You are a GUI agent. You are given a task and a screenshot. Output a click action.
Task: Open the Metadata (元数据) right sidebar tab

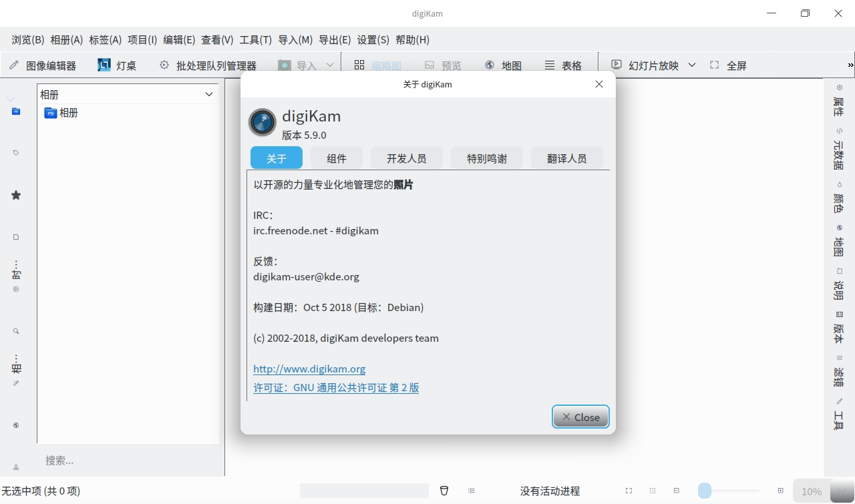pos(839,148)
